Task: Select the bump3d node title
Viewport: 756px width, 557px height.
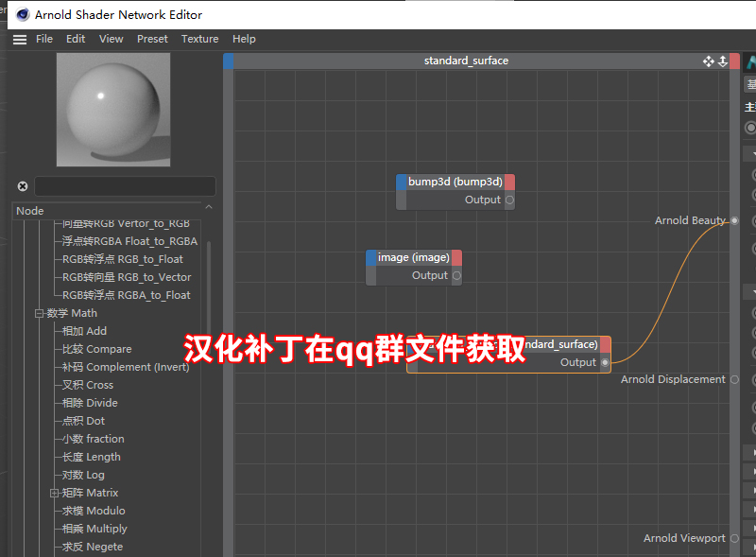Action: [455, 182]
